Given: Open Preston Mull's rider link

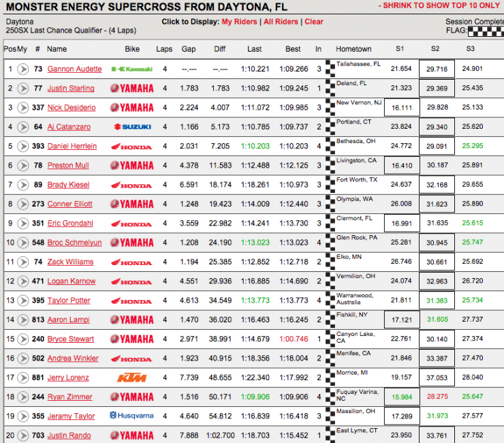Looking at the screenshot, I should (x=68, y=166).
